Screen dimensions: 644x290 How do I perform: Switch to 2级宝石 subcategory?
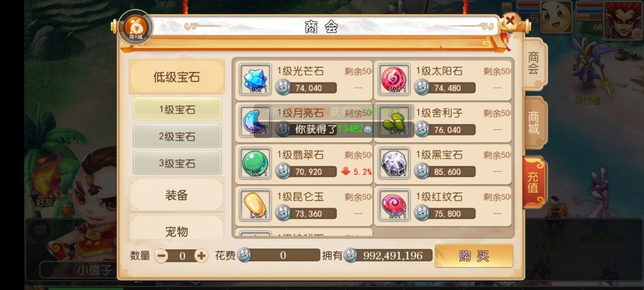pos(177,137)
